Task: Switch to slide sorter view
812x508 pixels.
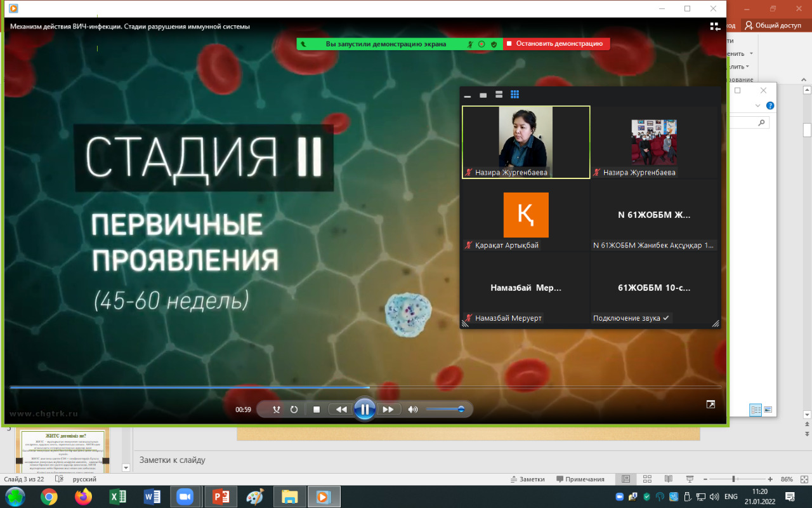Action: tap(647, 479)
